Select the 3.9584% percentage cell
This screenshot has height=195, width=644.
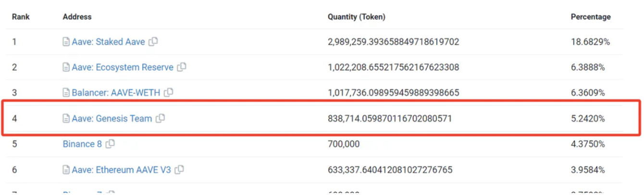[x=588, y=170]
